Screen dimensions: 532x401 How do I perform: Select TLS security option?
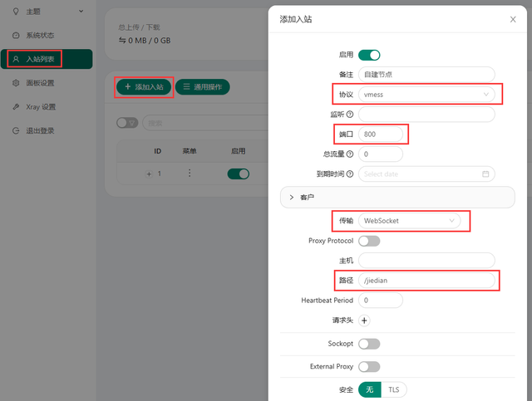(393, 389)
